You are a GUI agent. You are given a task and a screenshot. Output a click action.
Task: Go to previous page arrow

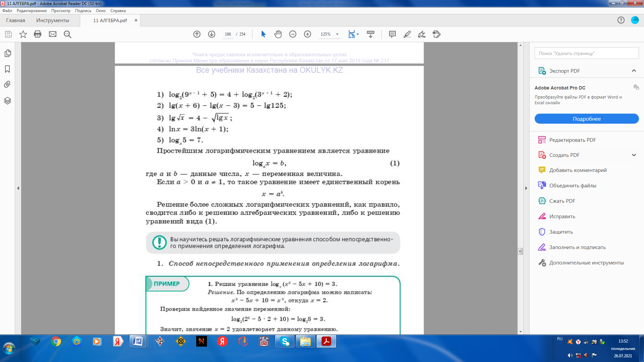tap(197, 34)
